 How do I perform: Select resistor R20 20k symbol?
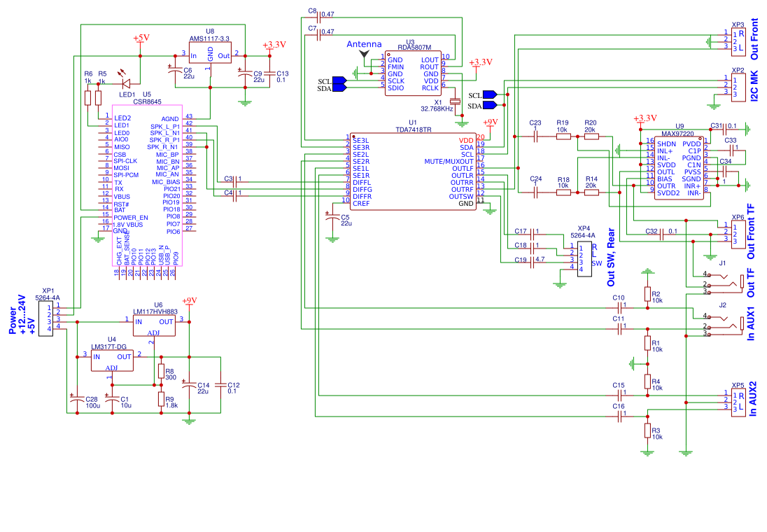click(x=591, y=136)
